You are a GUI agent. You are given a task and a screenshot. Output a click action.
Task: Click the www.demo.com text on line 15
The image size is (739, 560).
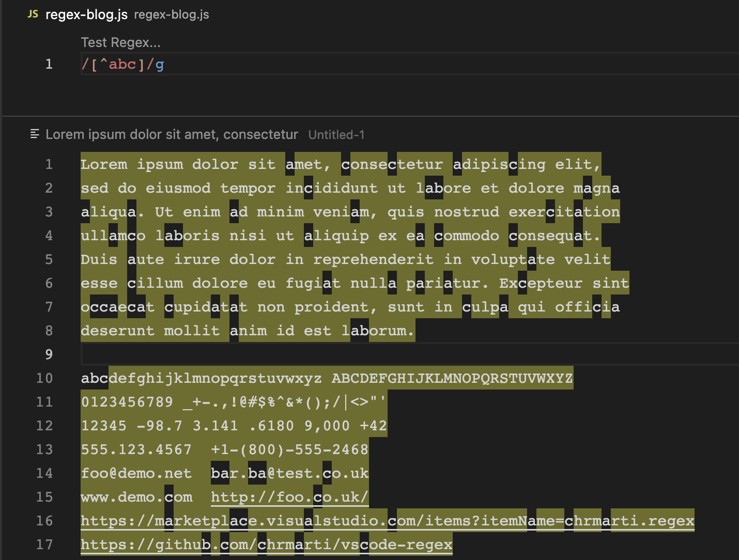(136, 497)
